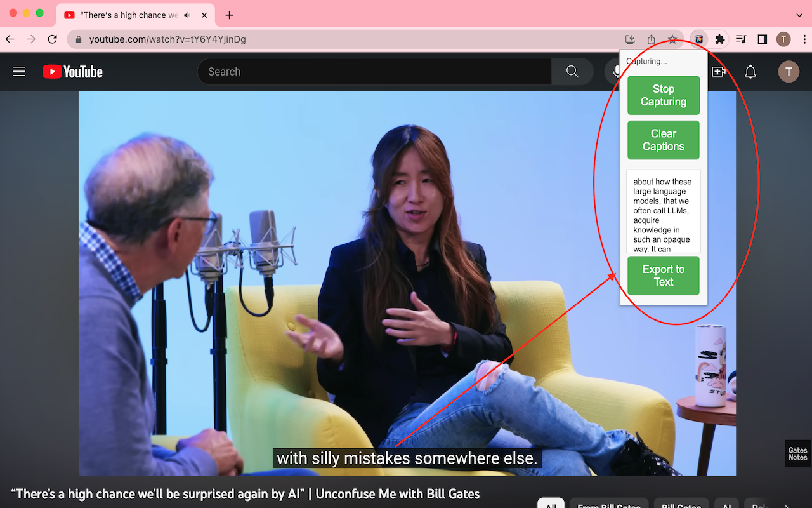Show more topic chips with right arrow

tap(788, 505)
